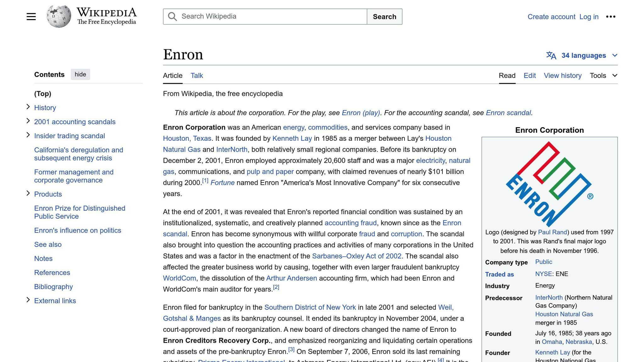Go to Former management and corporate governance

point(74,176)
